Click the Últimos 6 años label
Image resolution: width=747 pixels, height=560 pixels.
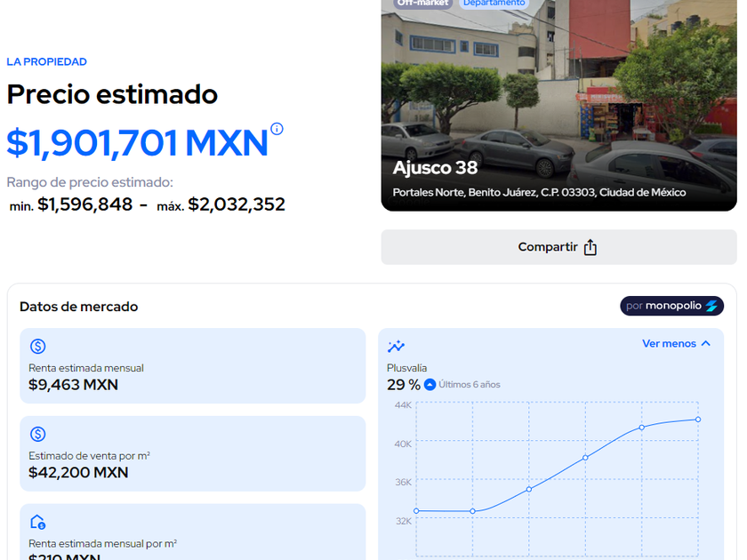coord(470,385)
